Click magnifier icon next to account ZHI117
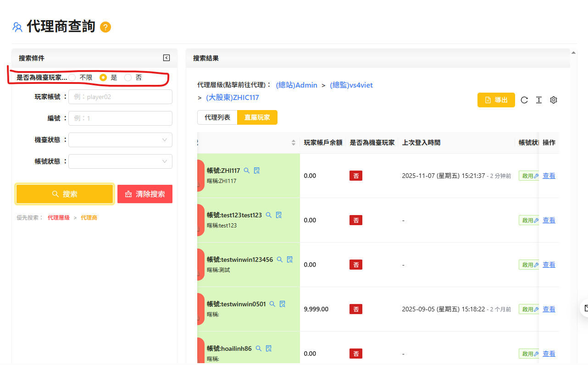The width and height of the screenshot is (588, 365). [246, 171]
